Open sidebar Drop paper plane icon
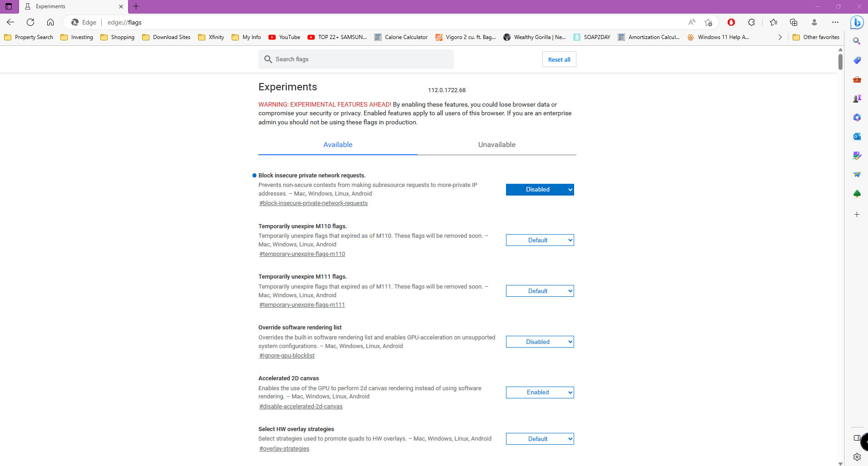 pos(857,175)
